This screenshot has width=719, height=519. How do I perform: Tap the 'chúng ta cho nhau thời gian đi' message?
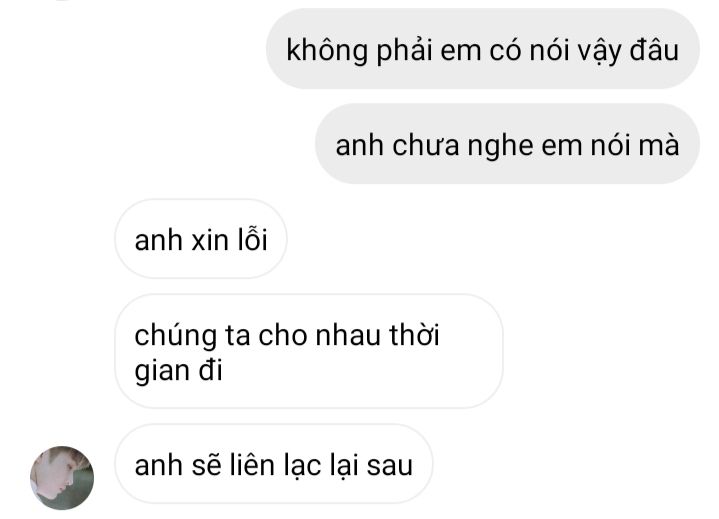[x=309, y=351]
